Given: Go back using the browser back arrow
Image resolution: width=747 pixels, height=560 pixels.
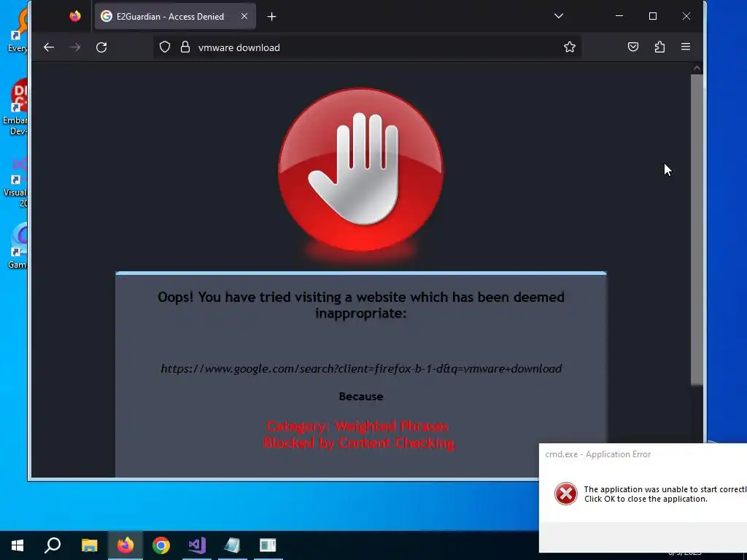Looking at the screenshot, I should click(x=49, y=47).
